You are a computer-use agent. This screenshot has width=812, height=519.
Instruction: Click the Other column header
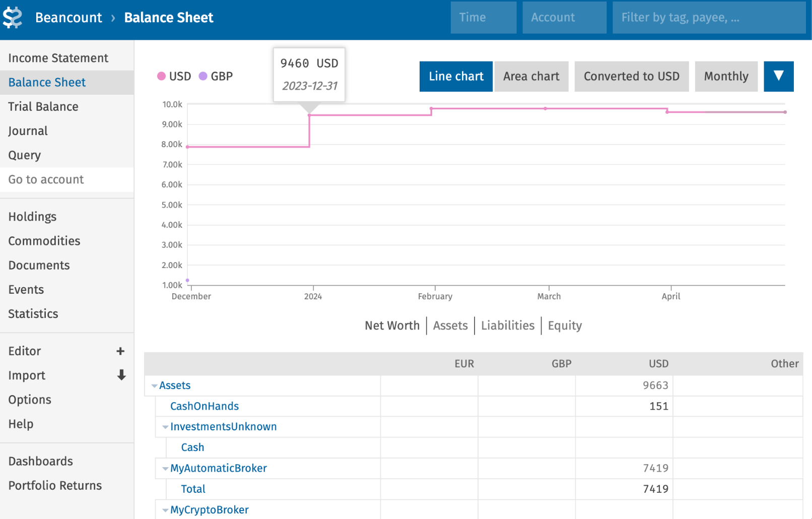pyautogui.click(x=784, y=364)
